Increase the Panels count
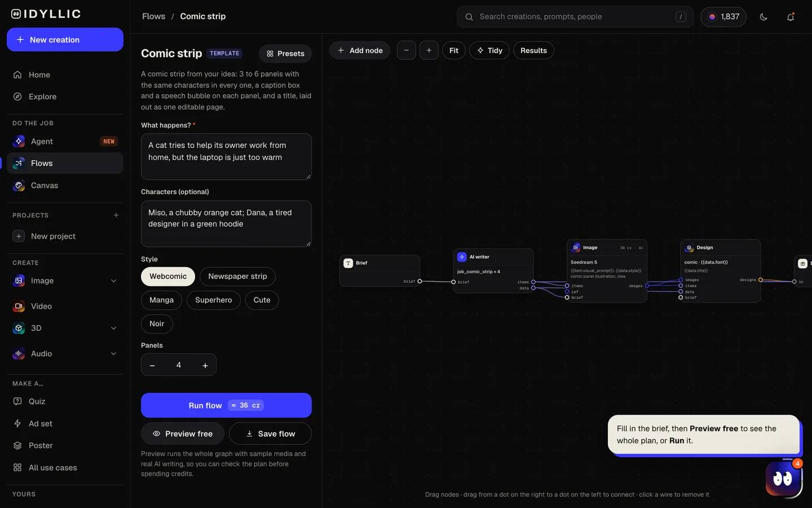812x508 pixels. pyautogui.click(x=205, y=365)
